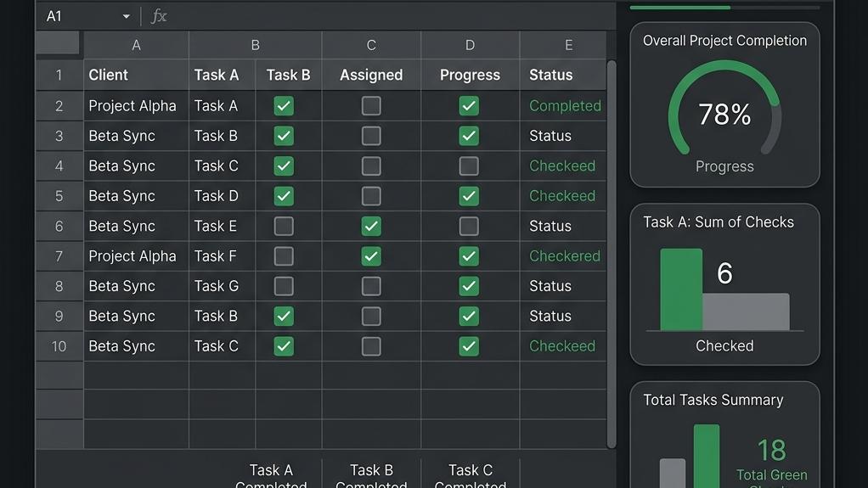Click the Checkered status in row 7

point(564,256)
